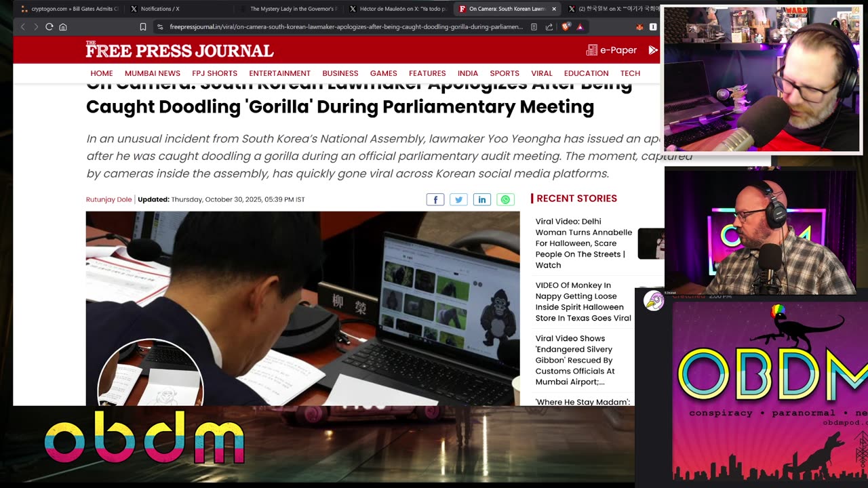The width and height of the screenshot is (868, 488).
Task: Click the Delhi Annabelle story thumbnail
Action: tap(651, 244)
